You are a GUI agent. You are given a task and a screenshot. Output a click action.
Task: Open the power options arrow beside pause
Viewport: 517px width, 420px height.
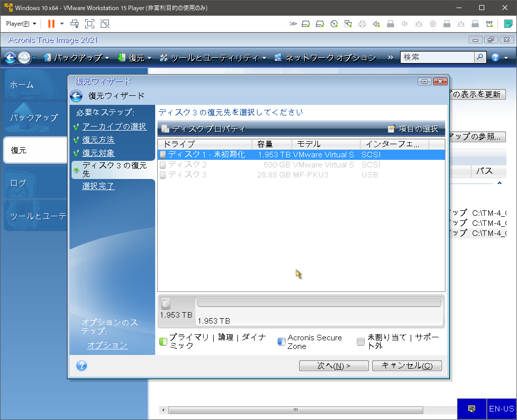61,24
